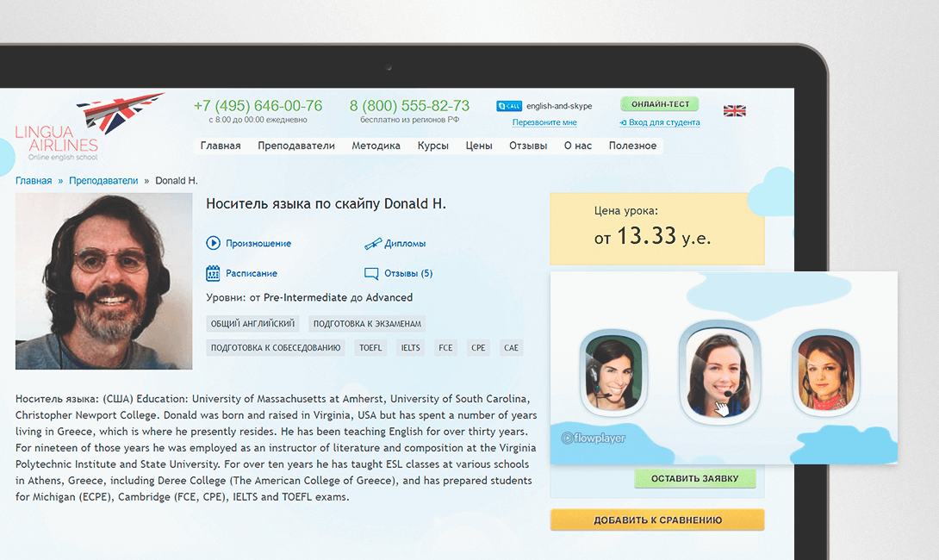This screenshot has width=939, height=560.
Task: Open the Отзывы (5) link
Action: tap(408, 273)
